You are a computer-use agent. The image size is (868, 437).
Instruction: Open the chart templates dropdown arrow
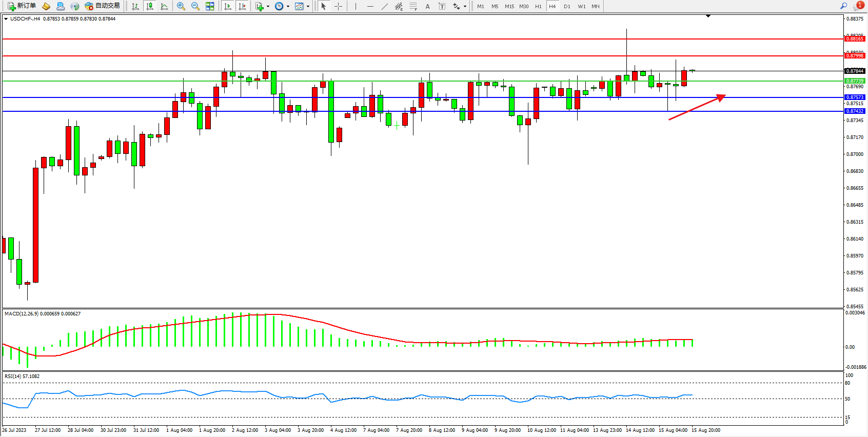pos(308,7)
